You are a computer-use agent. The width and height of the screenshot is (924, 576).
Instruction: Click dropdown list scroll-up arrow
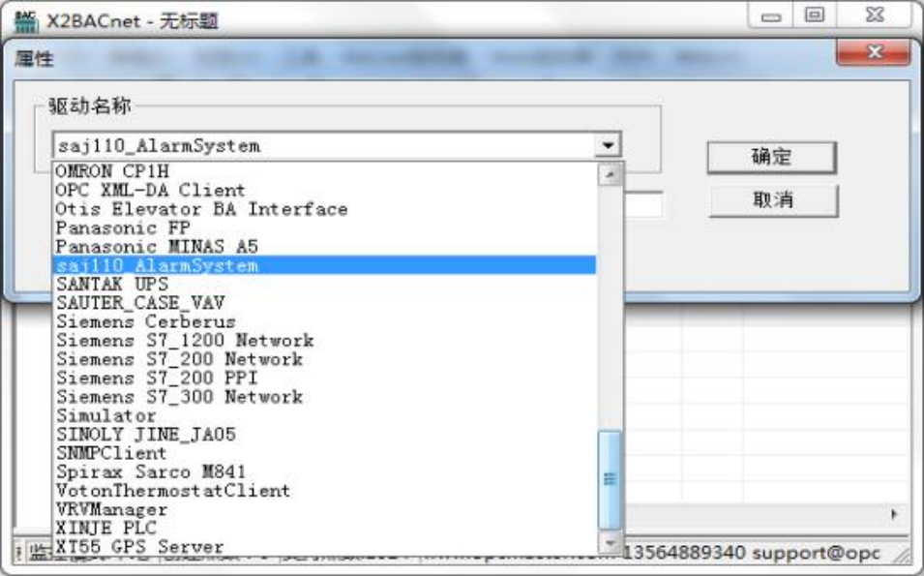pos(610,174)
